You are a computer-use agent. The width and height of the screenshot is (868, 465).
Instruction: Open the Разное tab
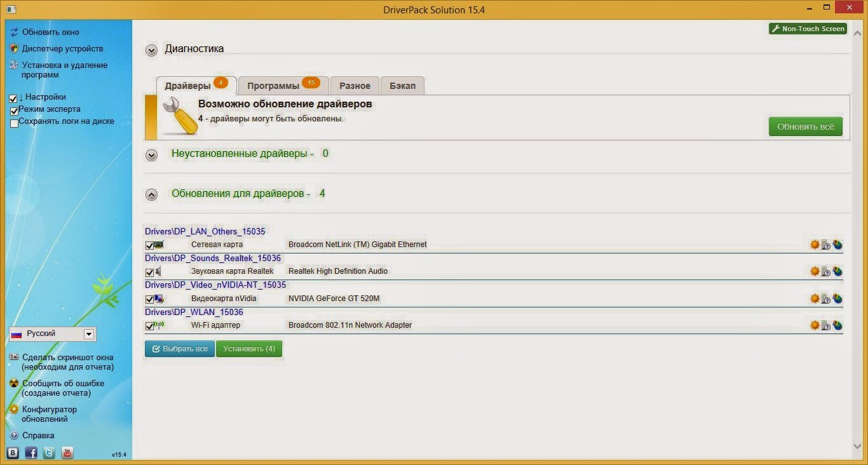tap(355, 86)
